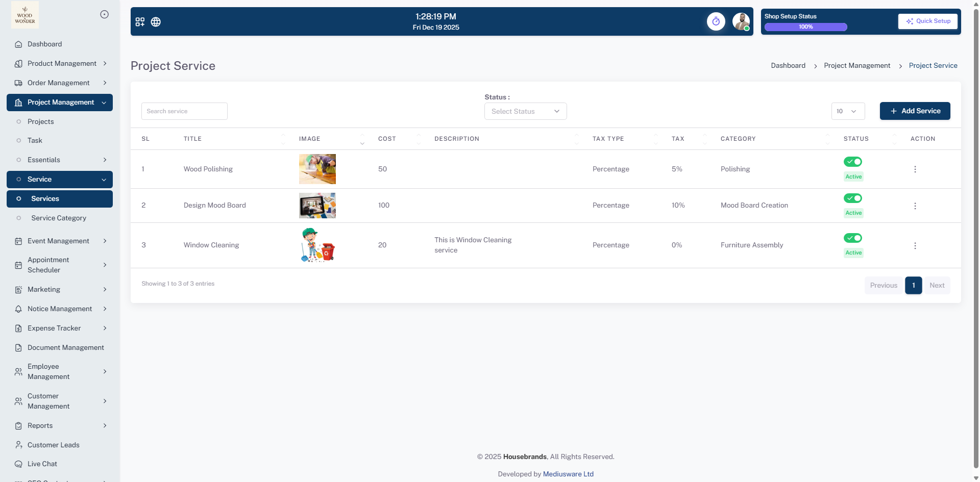The height and width of the screenshot is (482, 980).
Task: Disable the Design Mood Board status toggle
Action: coord(852,198)
